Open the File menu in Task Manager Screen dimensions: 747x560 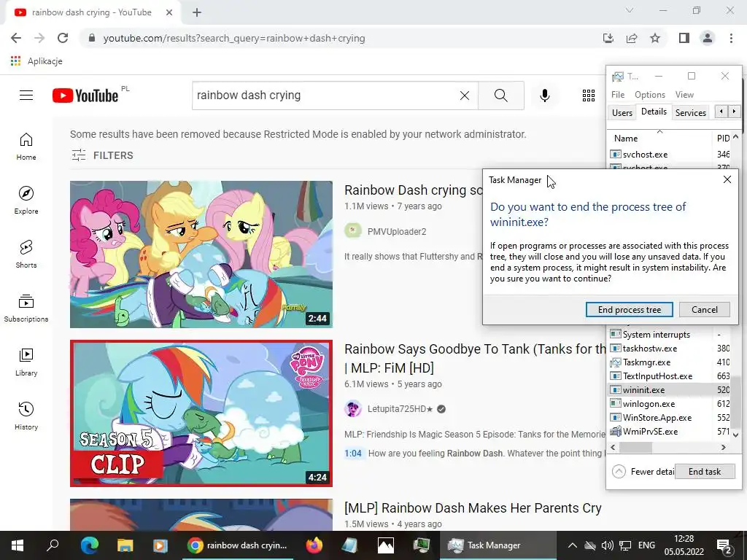coord(618,94)
